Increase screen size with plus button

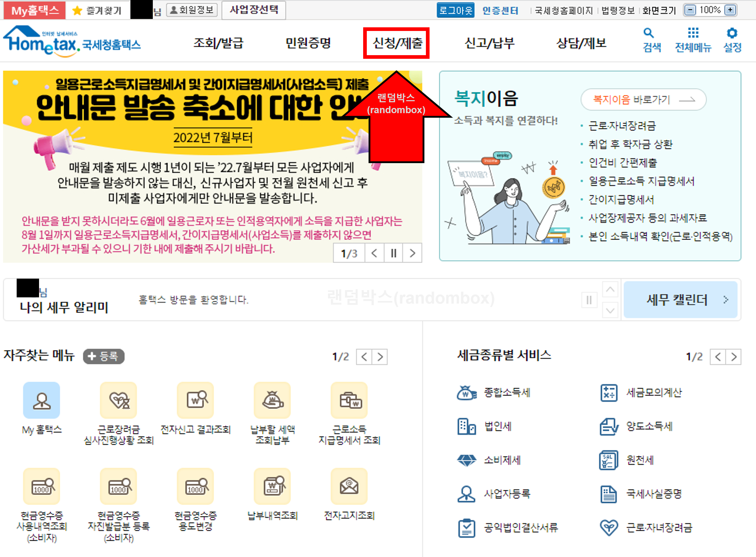(x=730, y=10)
